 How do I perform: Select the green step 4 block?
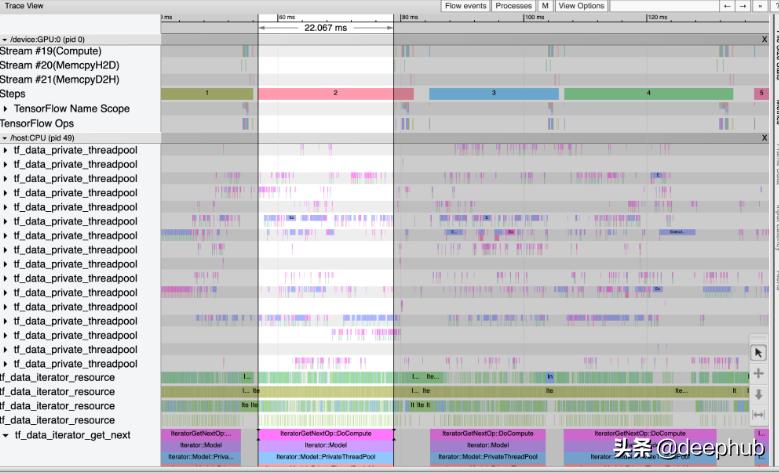click(648, 93)
